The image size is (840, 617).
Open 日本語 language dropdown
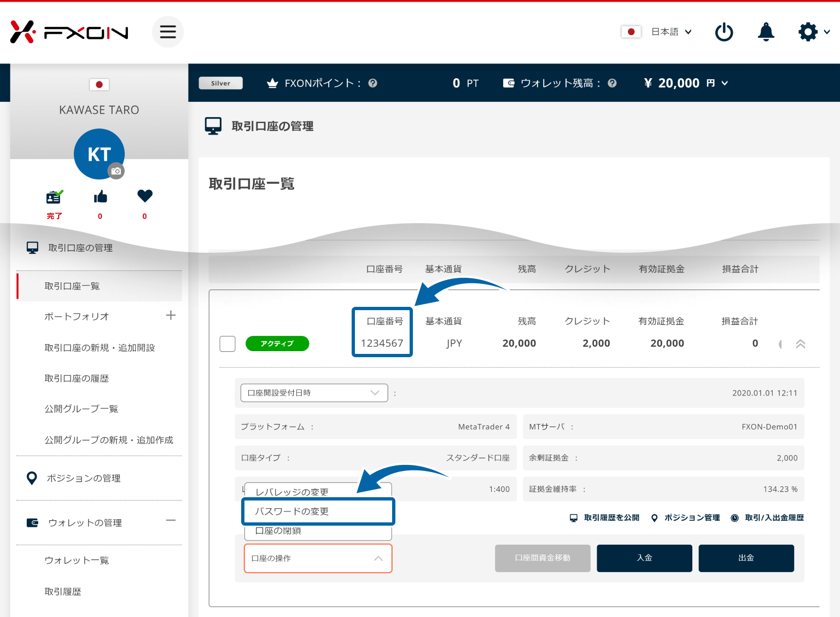672,32
